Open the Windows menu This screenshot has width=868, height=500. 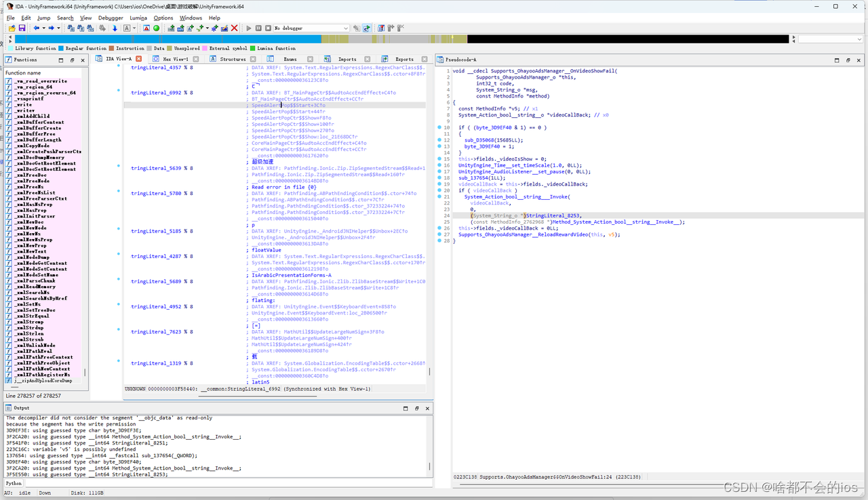[191, 18]
